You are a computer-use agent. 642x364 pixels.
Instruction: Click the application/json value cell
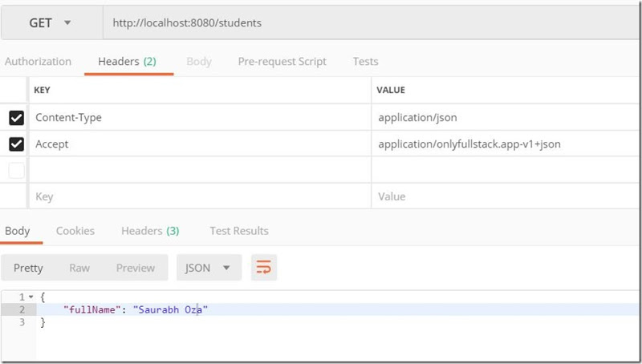tap(506, 117)
